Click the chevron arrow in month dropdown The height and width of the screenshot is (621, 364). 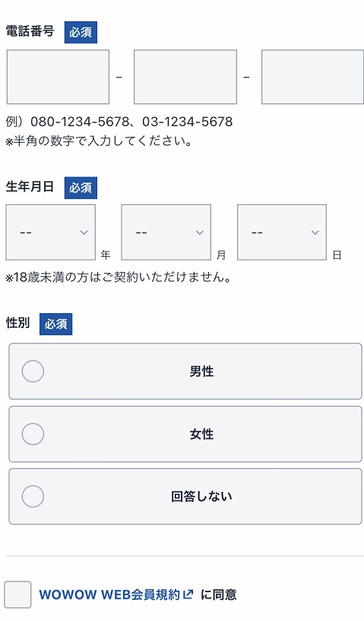(200, 233)
